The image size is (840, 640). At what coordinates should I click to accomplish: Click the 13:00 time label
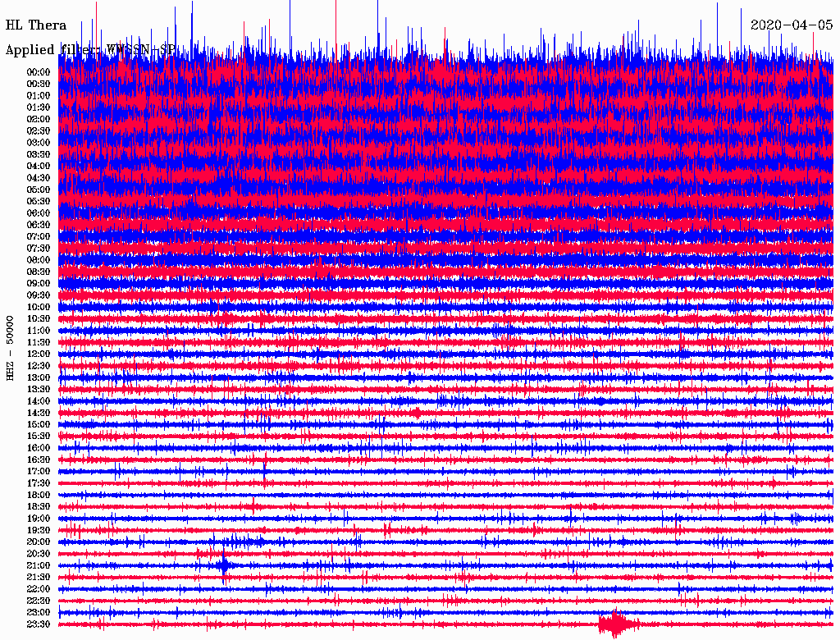(39, 377)
